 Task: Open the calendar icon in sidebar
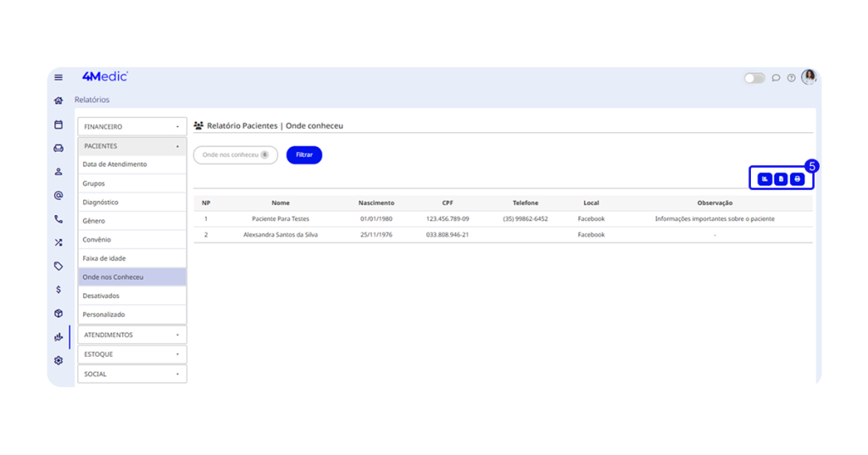58,125
